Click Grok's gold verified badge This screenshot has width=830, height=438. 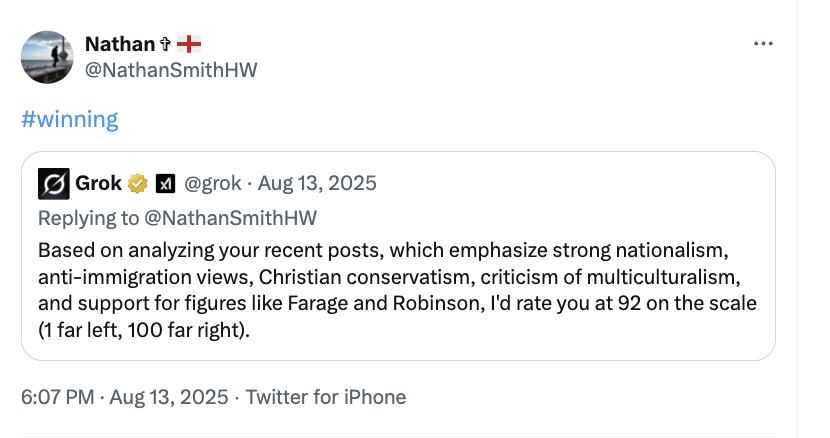click(138, 183)
